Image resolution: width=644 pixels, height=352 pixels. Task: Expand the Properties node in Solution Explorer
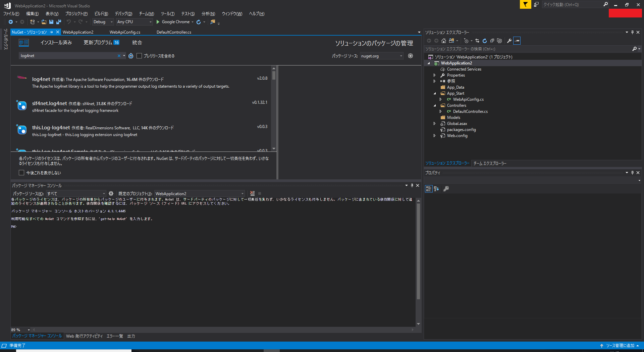coord(434,75)
